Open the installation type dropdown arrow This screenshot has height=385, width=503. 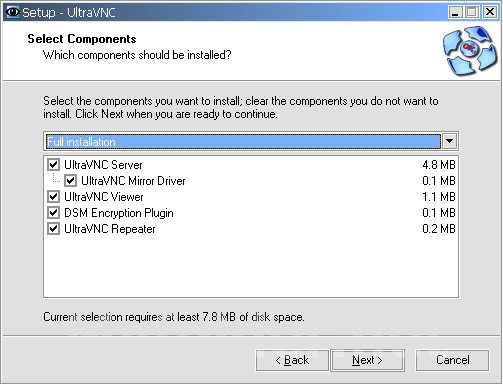[449, 141]
